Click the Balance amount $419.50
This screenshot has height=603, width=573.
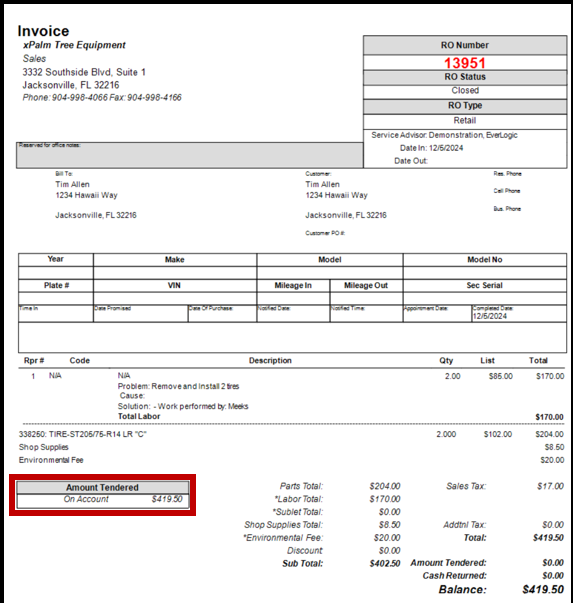[x=543, y=590]
